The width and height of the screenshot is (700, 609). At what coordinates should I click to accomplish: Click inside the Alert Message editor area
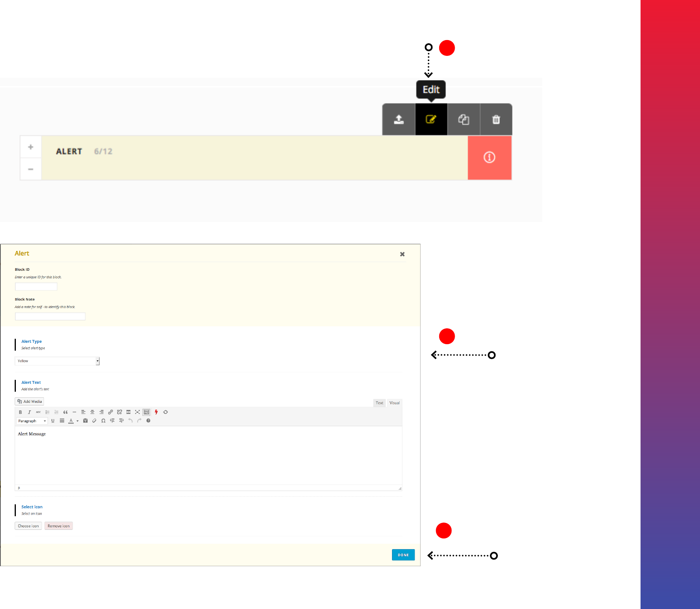[x=208, y=456]
